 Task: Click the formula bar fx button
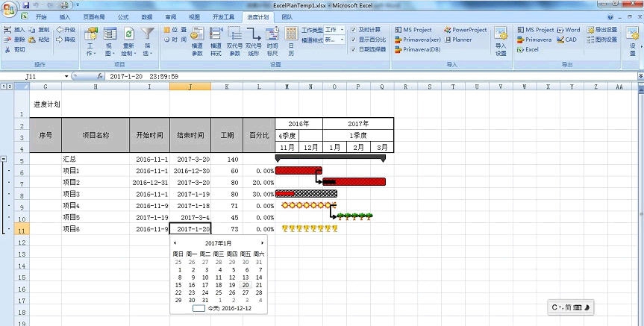pyautogui.click(x=100, y=76)
